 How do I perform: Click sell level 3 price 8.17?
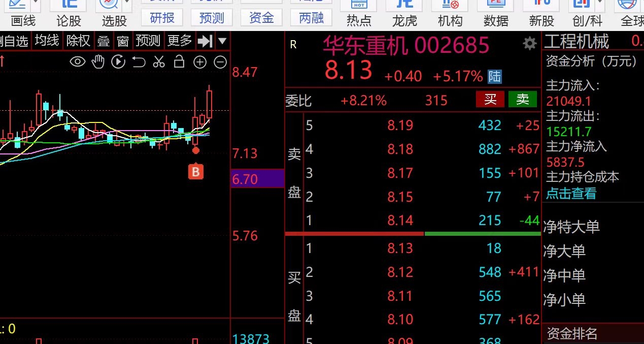[x=400, y=173]
